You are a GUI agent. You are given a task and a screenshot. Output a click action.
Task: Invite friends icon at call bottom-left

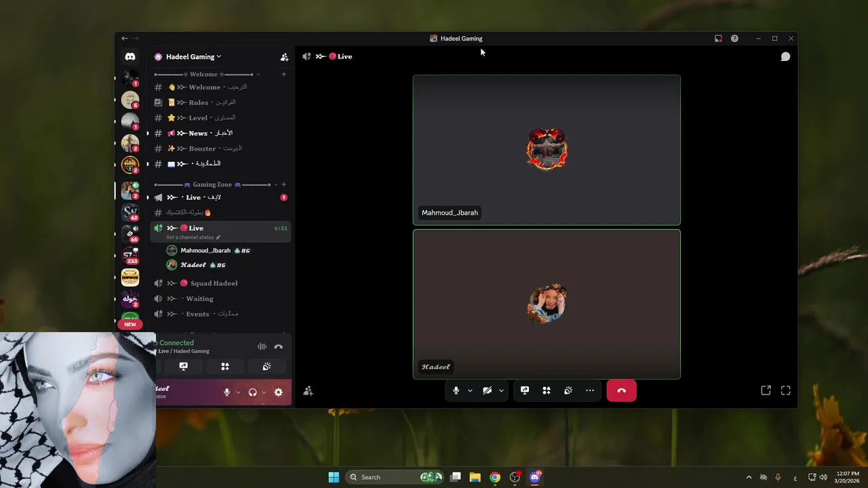click(x=308, y=391)
